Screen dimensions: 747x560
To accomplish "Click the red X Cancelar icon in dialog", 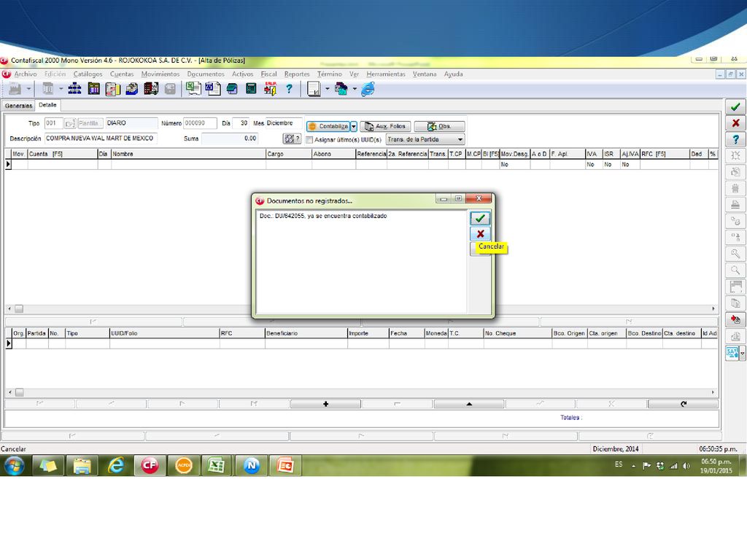I will [x=480, y=234].
